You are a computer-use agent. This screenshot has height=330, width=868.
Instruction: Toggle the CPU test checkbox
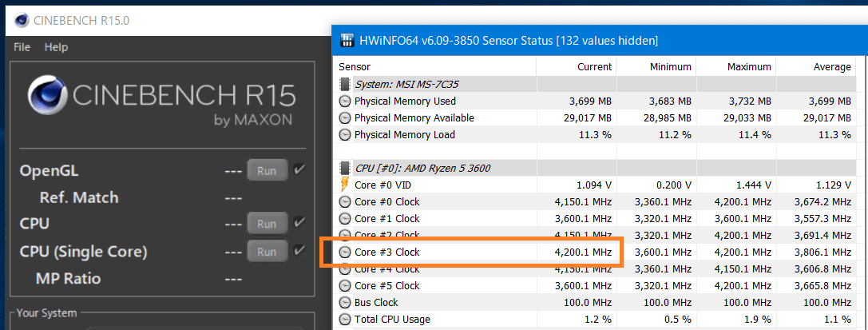299,223
